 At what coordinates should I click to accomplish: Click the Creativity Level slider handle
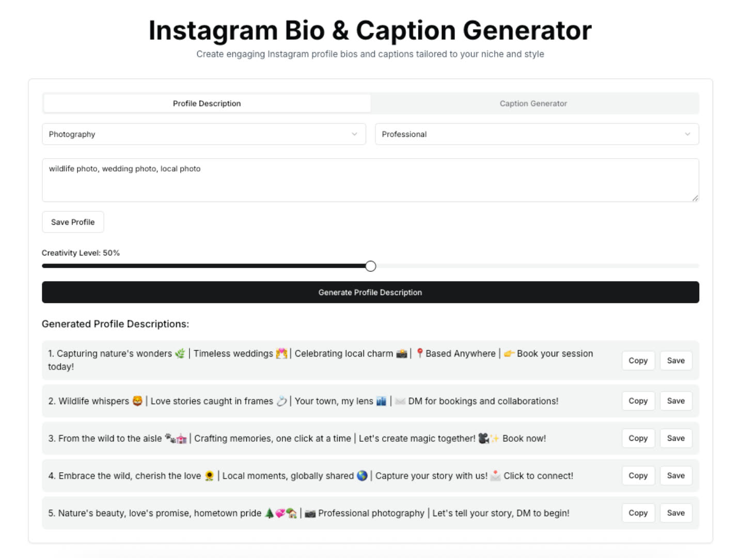370,266
